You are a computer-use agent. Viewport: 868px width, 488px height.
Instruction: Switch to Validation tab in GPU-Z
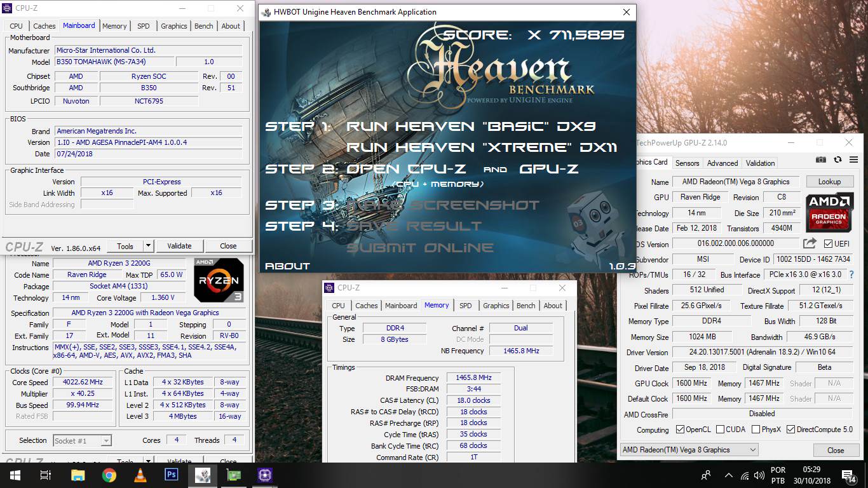point(760,163)
